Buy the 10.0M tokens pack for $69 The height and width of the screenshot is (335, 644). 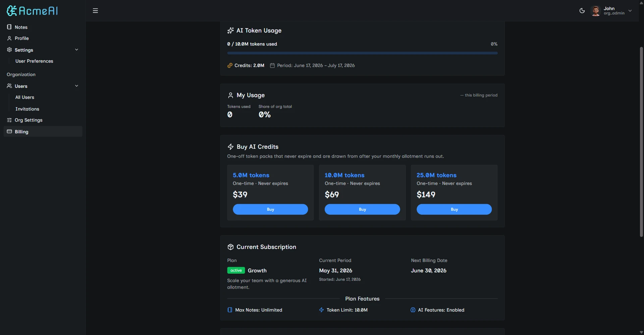coord(362,209)
